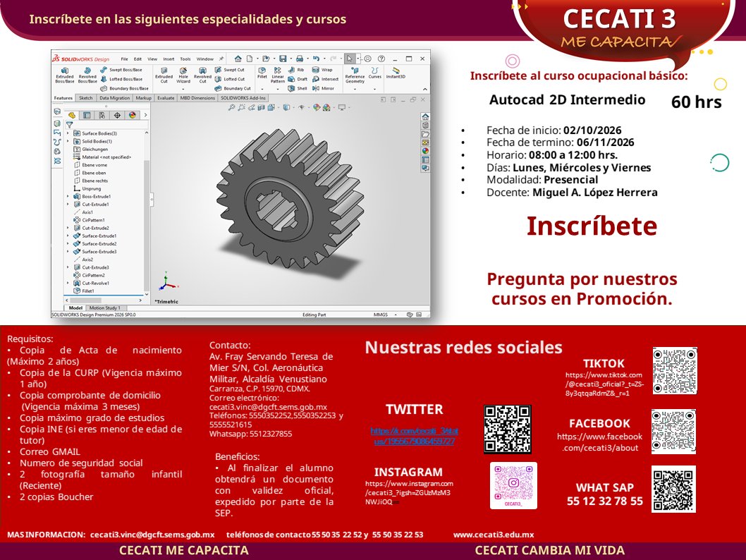The image size is (746, 560).
Task: Select Fillet1 in the feature tree
Action: [x=84, y=291]
